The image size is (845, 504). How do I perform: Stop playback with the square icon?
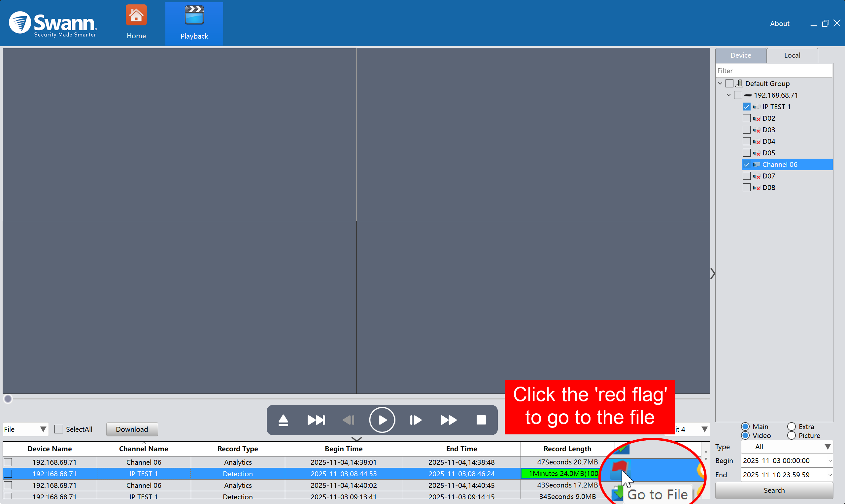tap(481, 421)
